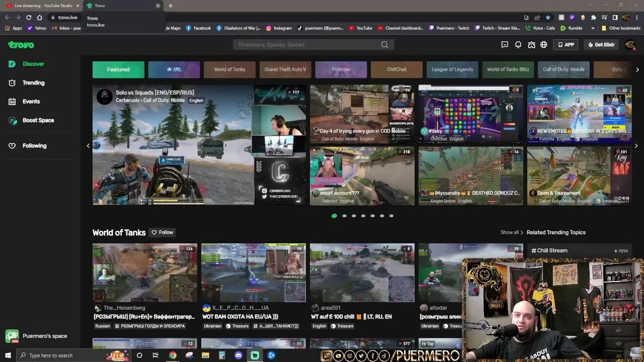
Task: Click the Treasure tag under area551
Action: pyautogui.click(x=342, y=326)
